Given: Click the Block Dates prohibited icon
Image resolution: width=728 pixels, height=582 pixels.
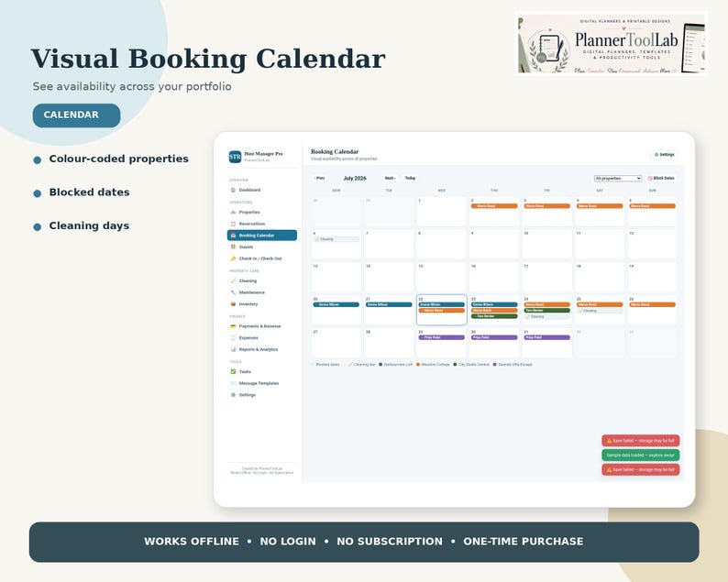Looking at the screenshot, I should (x=650, y=178).
